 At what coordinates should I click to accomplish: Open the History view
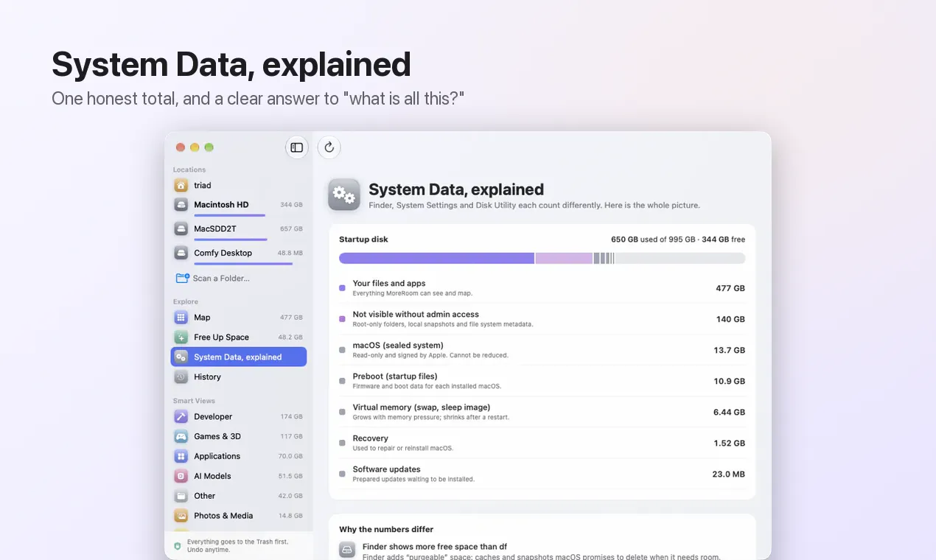(239, 377)
